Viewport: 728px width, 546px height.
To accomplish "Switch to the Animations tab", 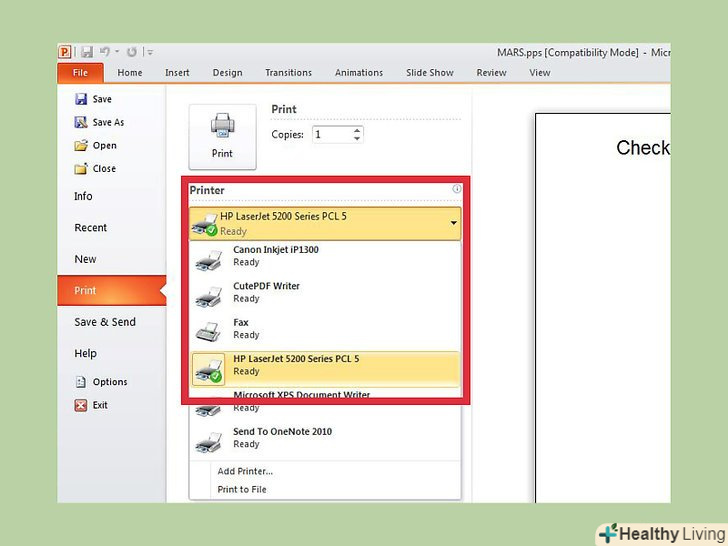I will [x=359, y=73].
